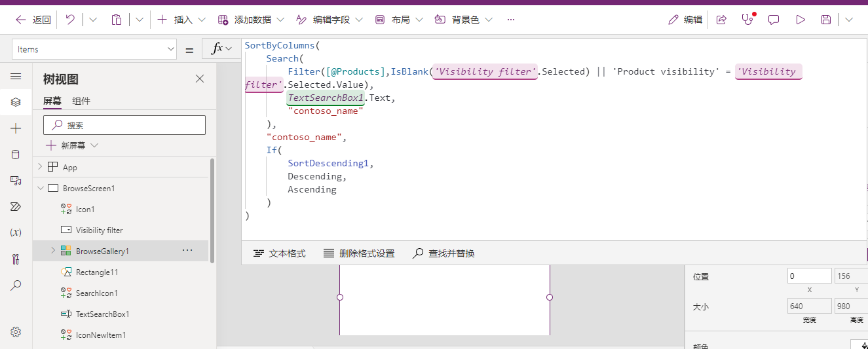The image size is (868, 349).
Task: Open settings gear in left sidebar
Action: (16, 332)
